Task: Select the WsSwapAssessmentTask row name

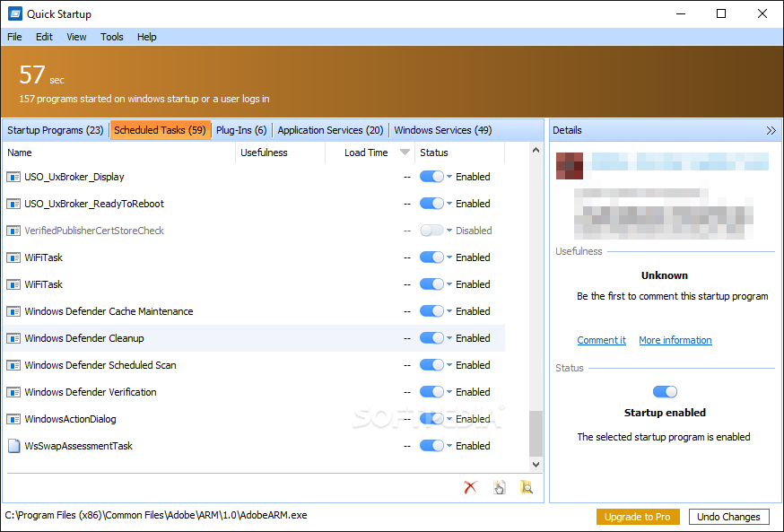Action: (x=79, y=446)
